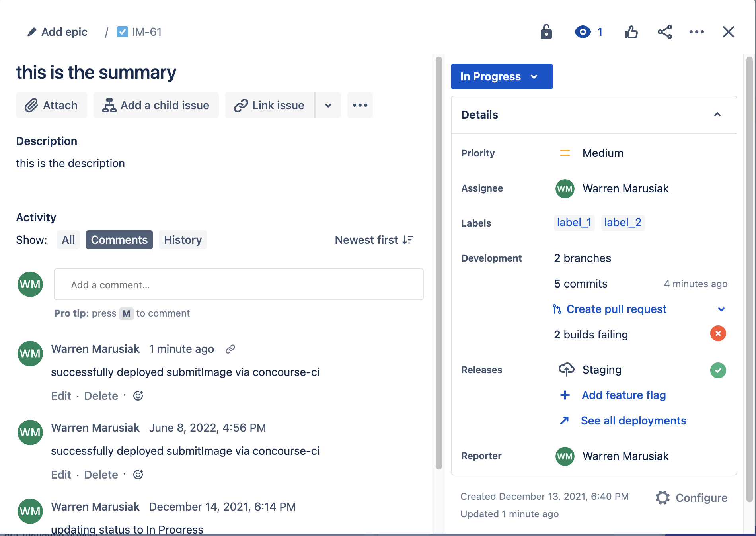Viewport: 756px width, 536px height.
Task: Toggle watching with the eye icon
Action: 582,32
